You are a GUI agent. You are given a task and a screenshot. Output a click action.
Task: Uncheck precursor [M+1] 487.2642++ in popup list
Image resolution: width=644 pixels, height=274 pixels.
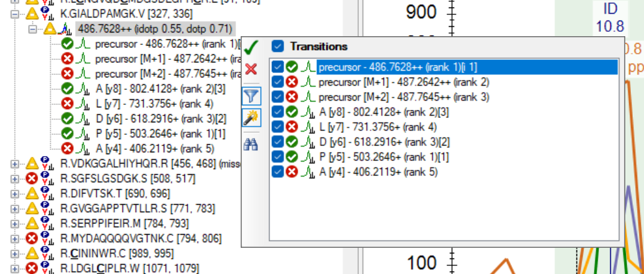[278, 82]
